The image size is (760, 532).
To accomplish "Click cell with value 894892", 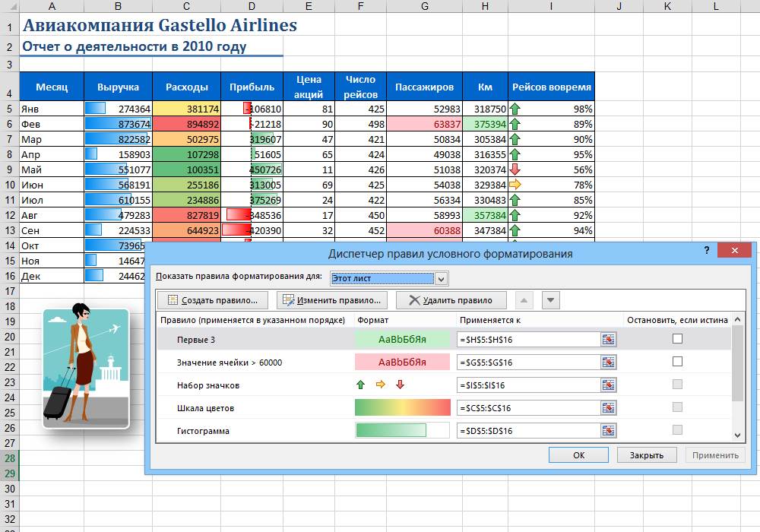I will tap(187, 124).
